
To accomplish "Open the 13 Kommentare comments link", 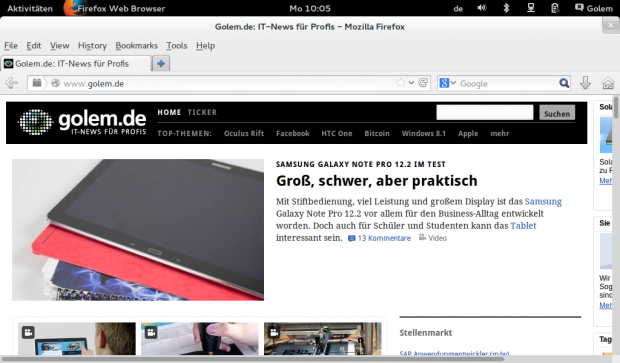I will coord(380,238).
